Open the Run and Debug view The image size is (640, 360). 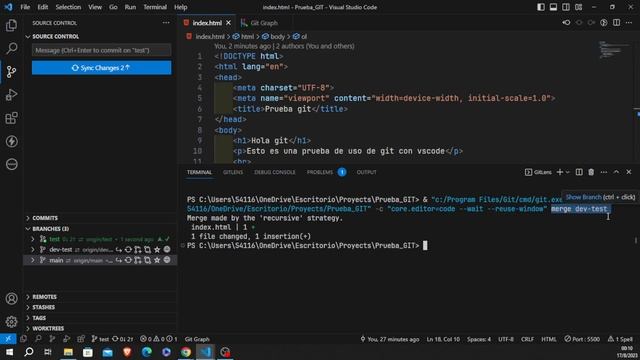click(x=11, y=95)
